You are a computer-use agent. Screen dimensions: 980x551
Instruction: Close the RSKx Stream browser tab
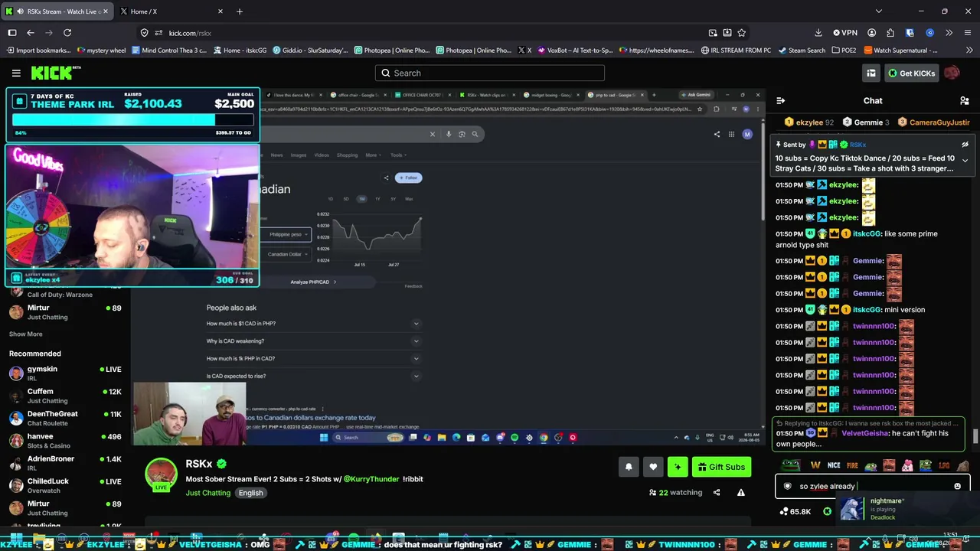click(106, 11)
